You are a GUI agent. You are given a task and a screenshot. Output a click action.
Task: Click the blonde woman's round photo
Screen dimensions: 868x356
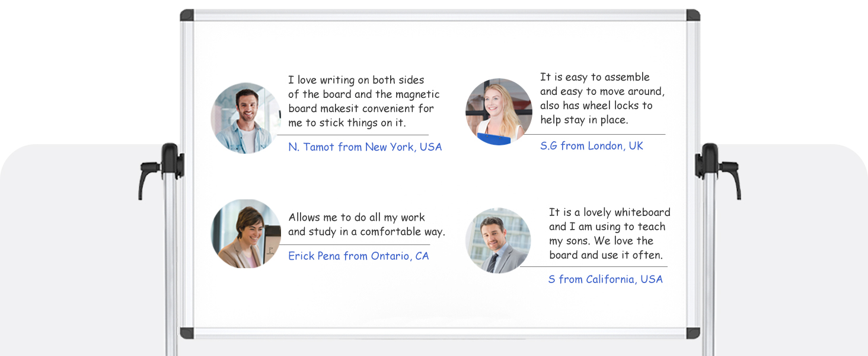(x=499, y=112)
